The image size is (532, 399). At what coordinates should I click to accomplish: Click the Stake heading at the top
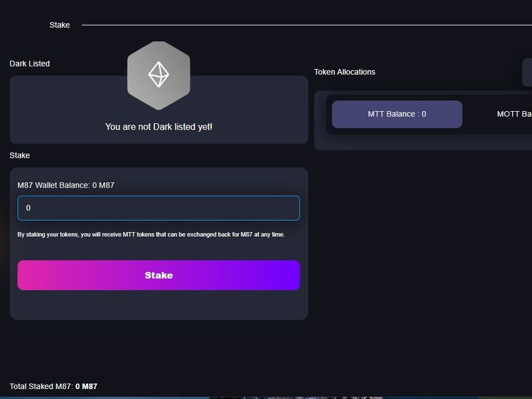coord(59,25)
